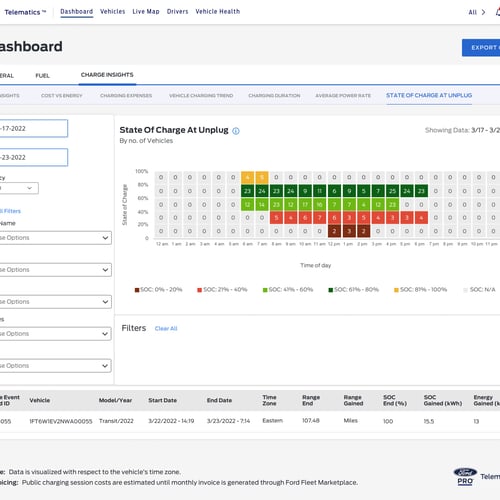The height and width of the screenshot is (500, 500).
Task: Open Live Map in top navigation
Action: pos(146,12)
